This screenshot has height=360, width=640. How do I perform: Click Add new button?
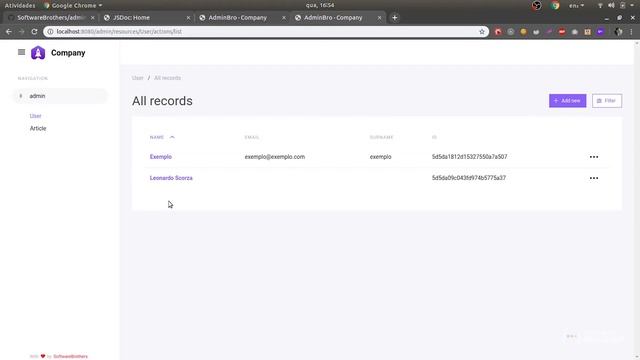coord(567,101)
